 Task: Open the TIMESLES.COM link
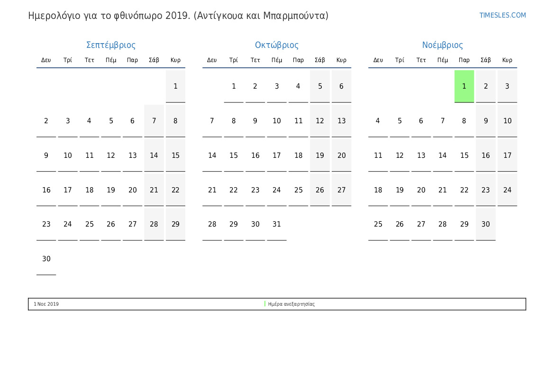pos(502,15)
